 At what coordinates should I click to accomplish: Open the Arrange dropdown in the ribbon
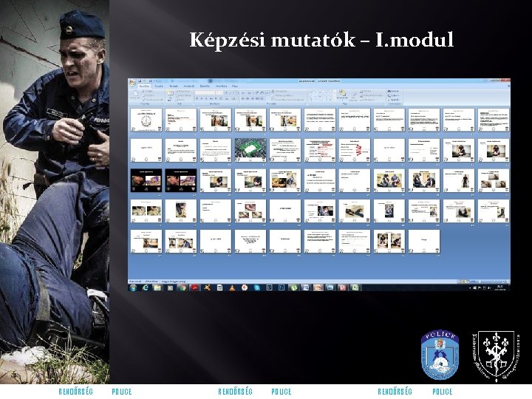pyautogui.click(x=342, y=95)
